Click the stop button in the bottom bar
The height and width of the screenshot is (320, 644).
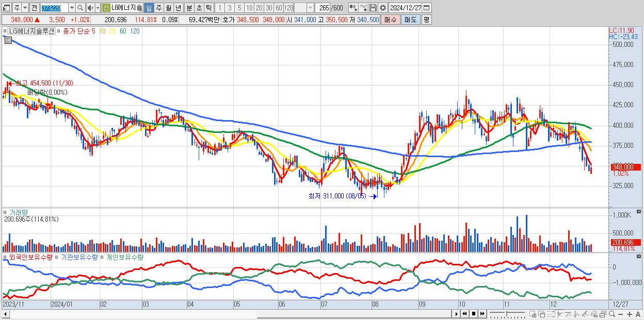474,314
